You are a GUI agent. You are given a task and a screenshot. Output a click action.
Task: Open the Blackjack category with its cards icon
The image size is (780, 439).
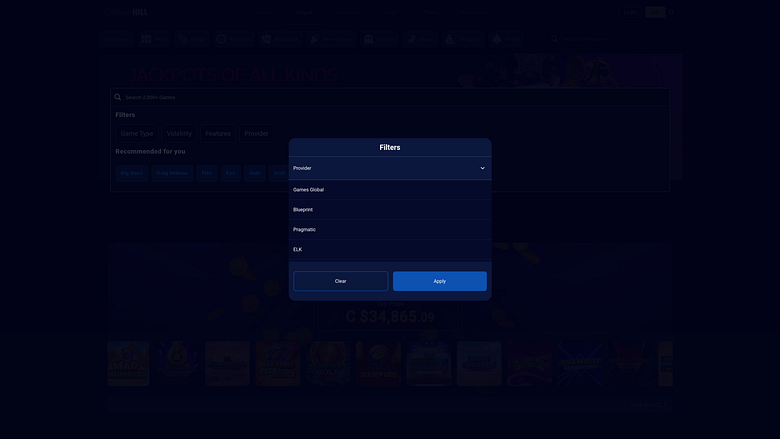tap(281, 39)
